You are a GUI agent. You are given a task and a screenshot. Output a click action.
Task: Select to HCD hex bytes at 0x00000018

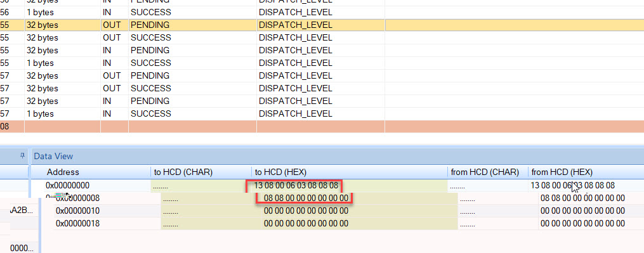[x=306, y=224]
